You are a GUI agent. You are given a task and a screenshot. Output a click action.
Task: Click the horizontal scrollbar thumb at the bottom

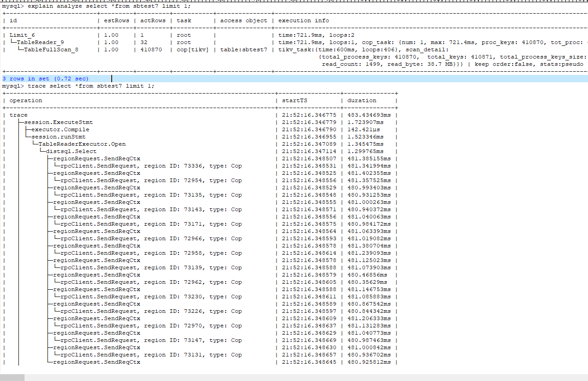coord(12,377)
